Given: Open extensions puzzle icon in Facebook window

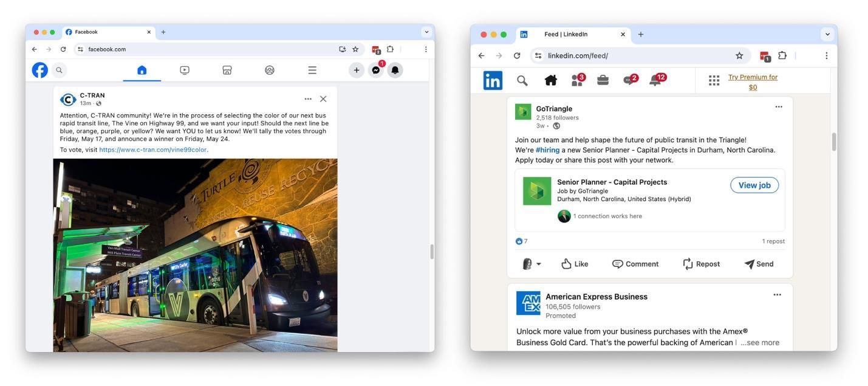Looking at the screenshot, I should pyautogui.click(x=391, y=49).
